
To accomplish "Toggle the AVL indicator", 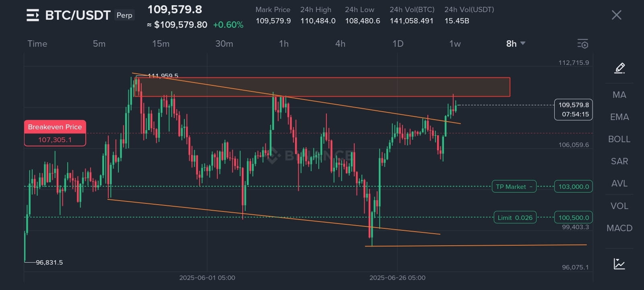I will (x=619, y=183).
